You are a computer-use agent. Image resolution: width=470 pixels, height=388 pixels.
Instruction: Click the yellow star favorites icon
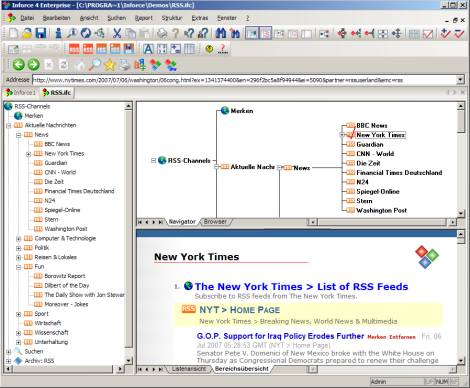pyautogui.click(x=109, y=65)
